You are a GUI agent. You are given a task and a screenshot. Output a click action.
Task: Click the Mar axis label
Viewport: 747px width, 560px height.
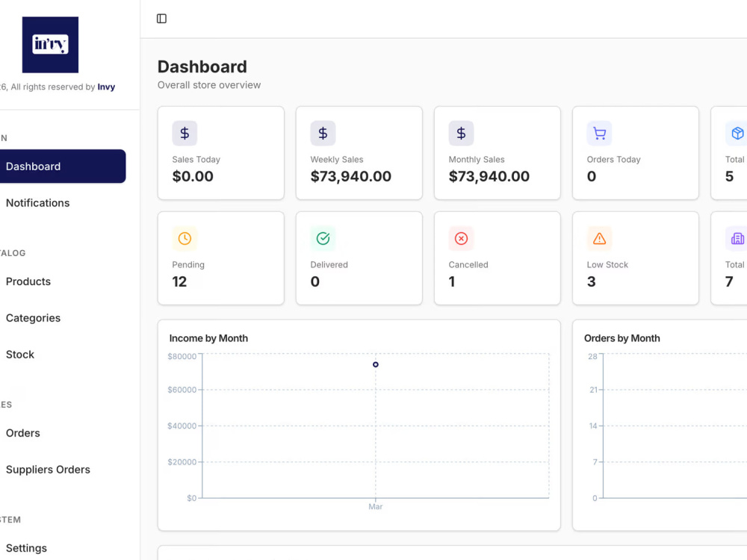click(x=376, y=507)
